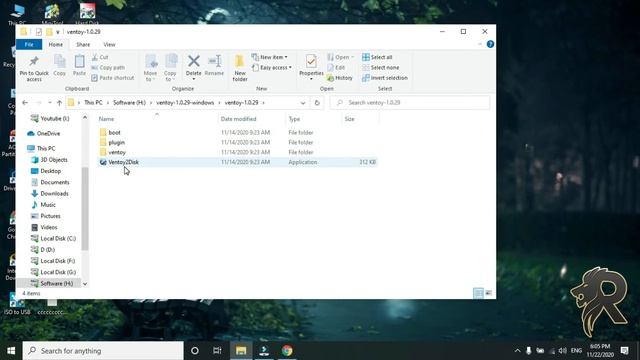Click This PC in the address bar

[x=93, y=102]
